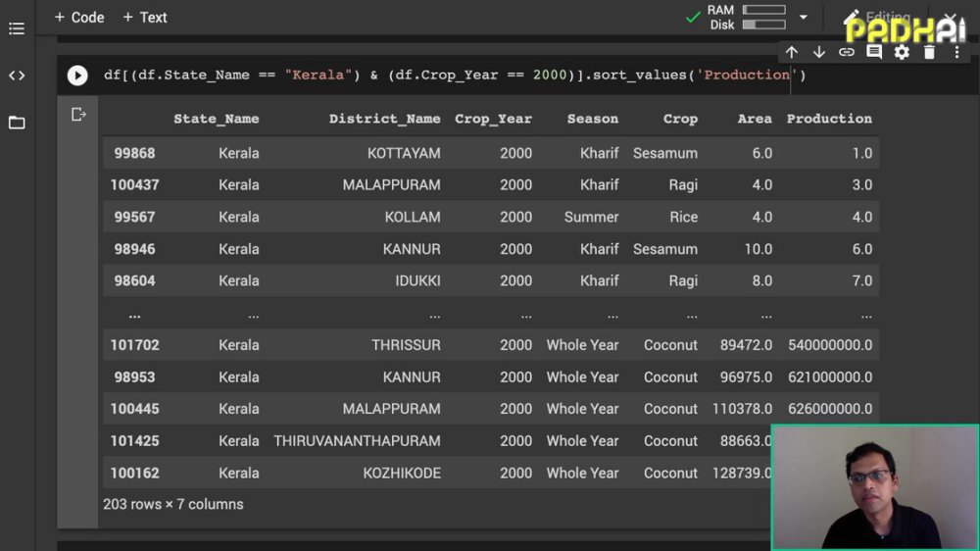The height and width of the screenshot is (551, 980).
Task: Click the presenter webcam thumbnail
Action: 875,487
